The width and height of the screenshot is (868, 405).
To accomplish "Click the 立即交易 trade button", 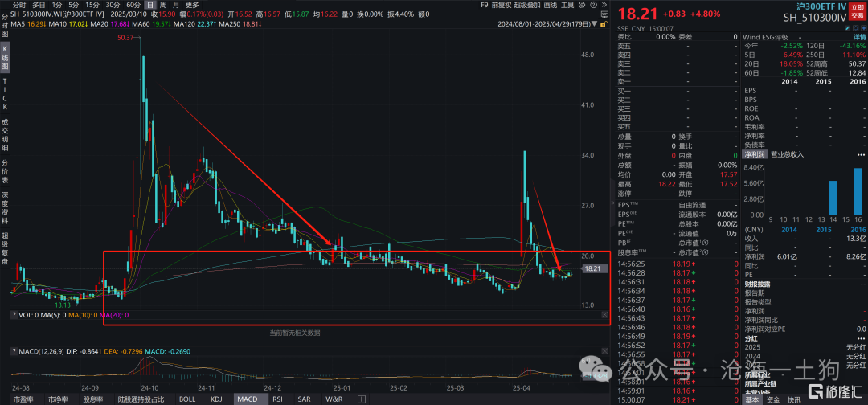I will (858, 11).
